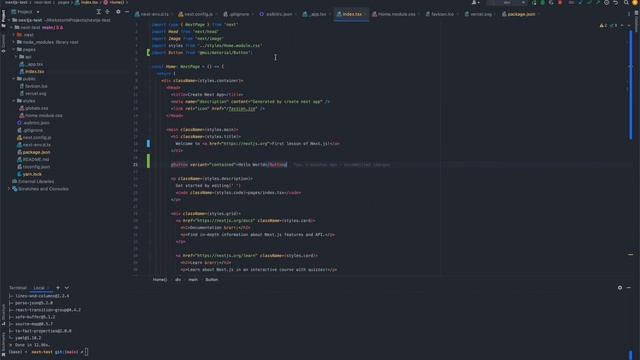The width and height of the screenshot is (640, 360).
Task: Add a new terminal session tab
Action: click(x=58, y=288)
